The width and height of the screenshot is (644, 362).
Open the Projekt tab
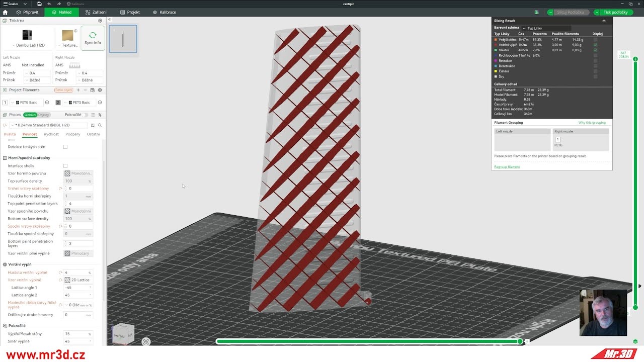pos(130,12)
